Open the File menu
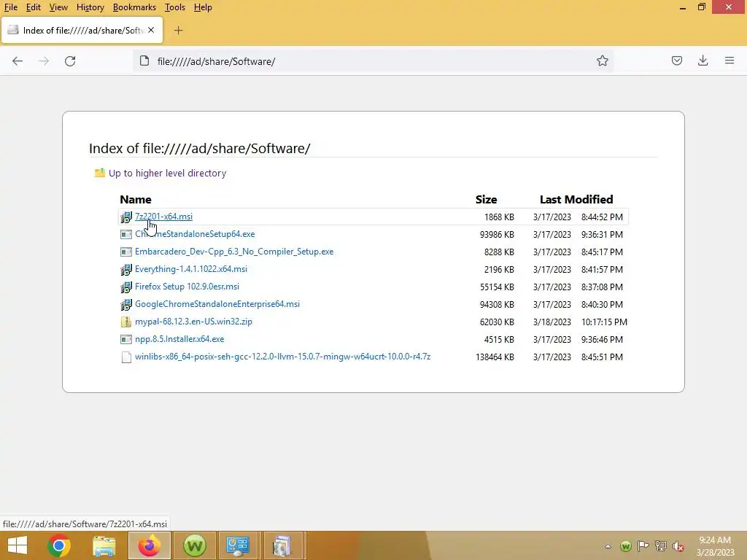Viewport: 747px width, 560px height. [10, 7]
